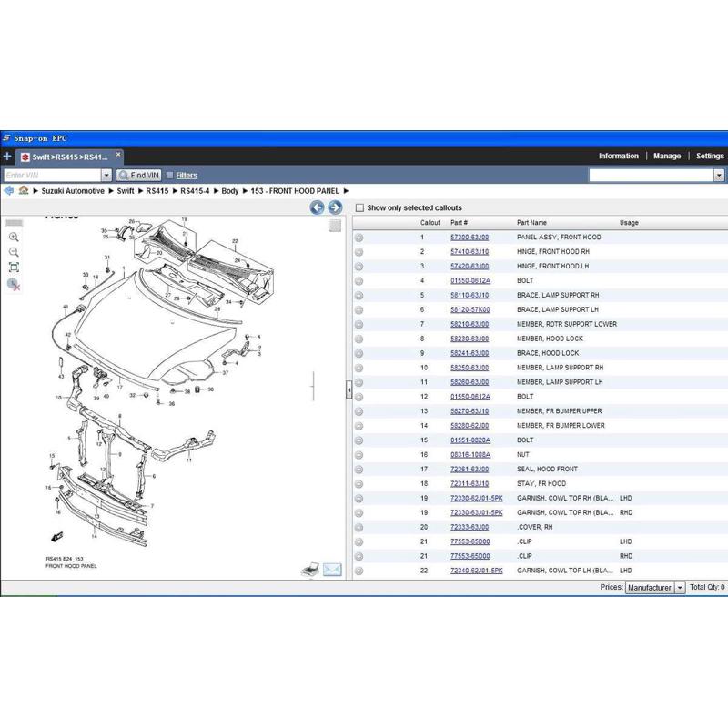
Task: Open the Settings menu
Action: tap(710, 156)
